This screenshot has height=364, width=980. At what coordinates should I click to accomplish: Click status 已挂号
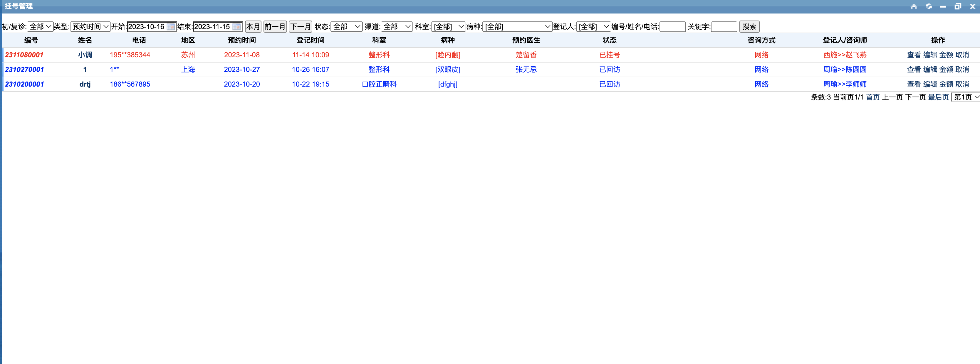[x=610, y=55]
